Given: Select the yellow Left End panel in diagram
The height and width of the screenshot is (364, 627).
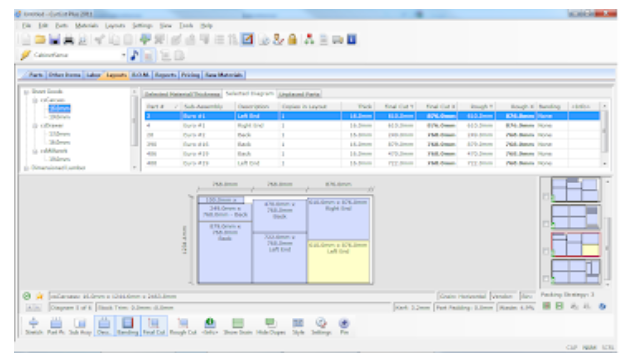Looking at the screenshot, I should (338, 262).
